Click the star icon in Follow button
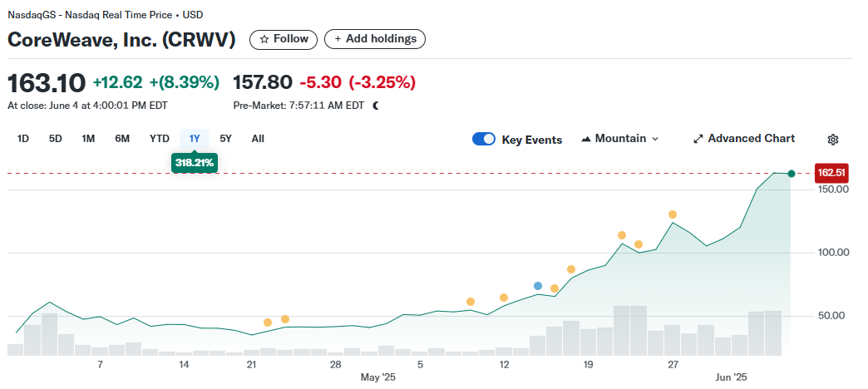 264,39
